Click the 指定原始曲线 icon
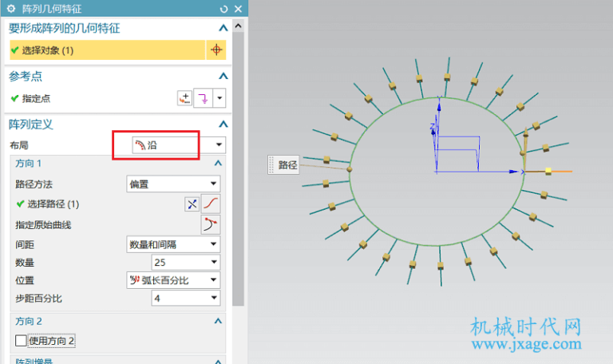This screenshot has height=364, width=613. click(x=211, y=225)
